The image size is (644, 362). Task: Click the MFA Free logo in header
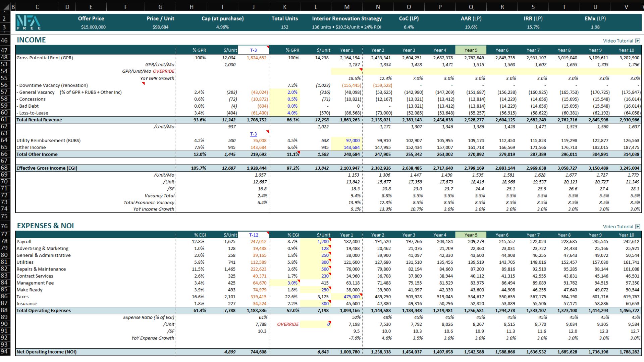[x=29, y=22]
